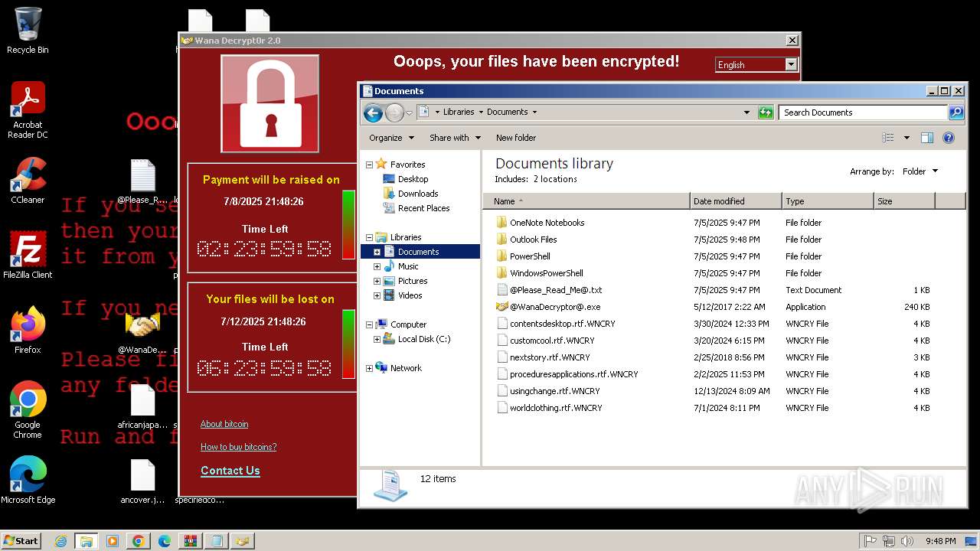Sort by the Date modified column header
Viewport: 980px width, 551px height.
(736, 201)
